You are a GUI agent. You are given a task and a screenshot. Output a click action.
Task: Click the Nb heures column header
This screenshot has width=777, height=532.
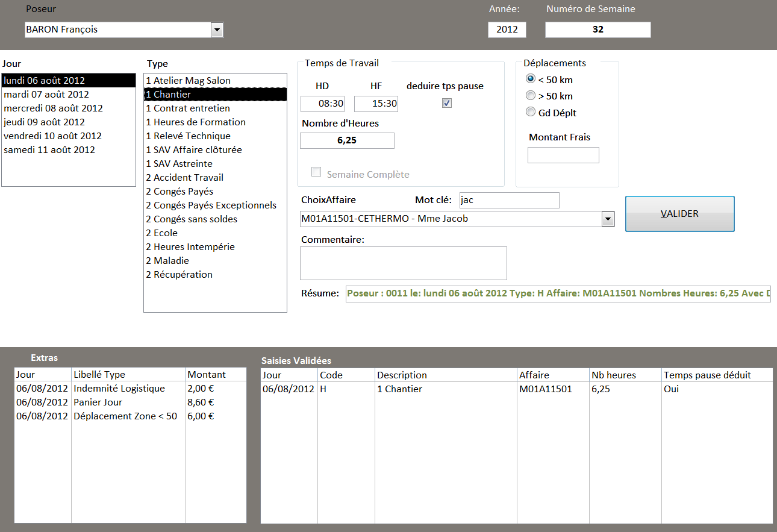[x=625, y=375]
